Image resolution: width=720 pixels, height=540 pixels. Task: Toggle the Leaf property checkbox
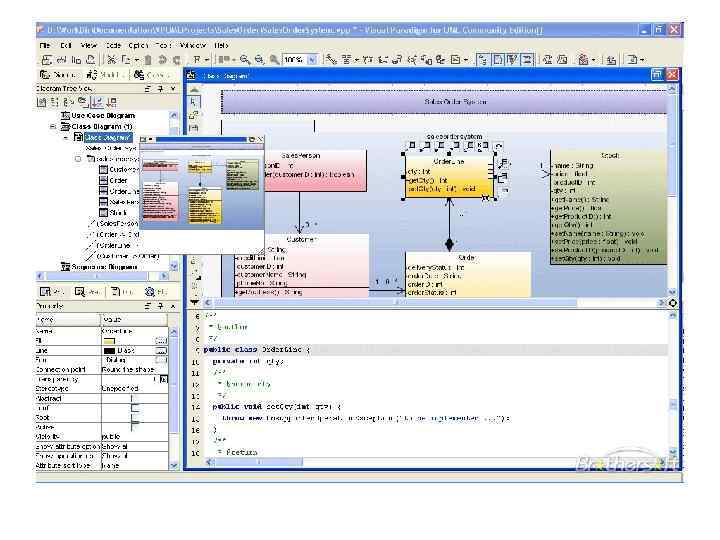click(x=135, y=408)
